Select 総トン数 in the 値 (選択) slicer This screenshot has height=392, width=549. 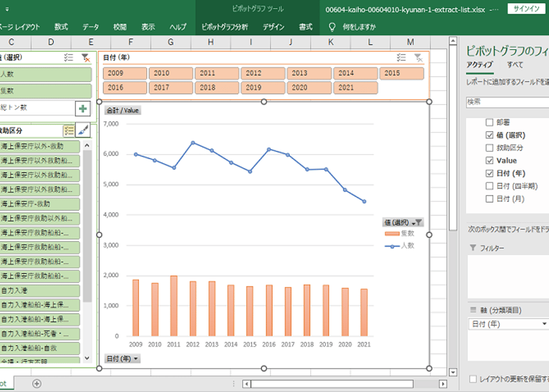(x=37, y=108)
